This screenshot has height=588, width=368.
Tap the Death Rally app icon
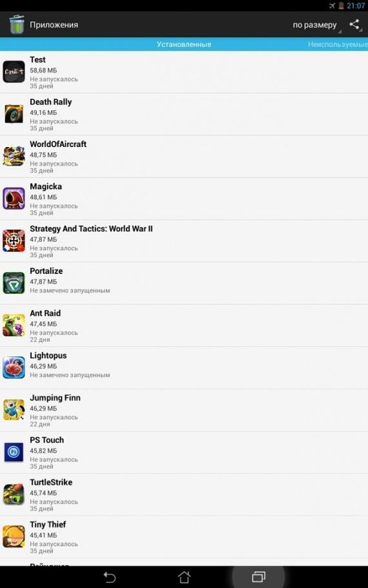14,113
